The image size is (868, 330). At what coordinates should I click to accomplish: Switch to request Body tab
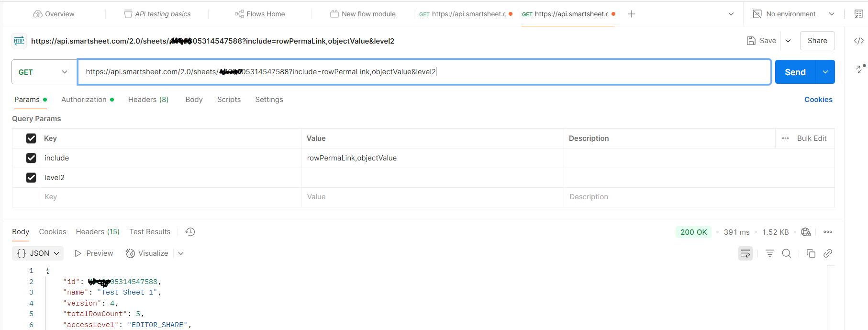194,100
